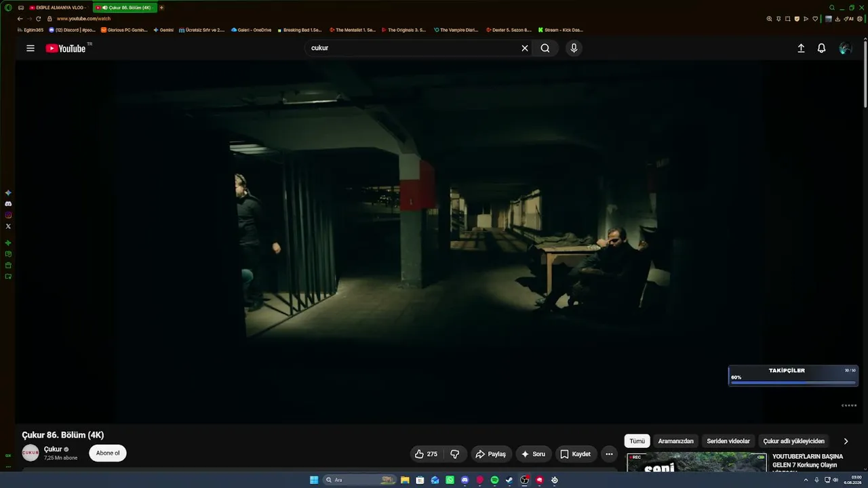
Task: Open the browser's shield privacy icon
Action: click(797, 19)
